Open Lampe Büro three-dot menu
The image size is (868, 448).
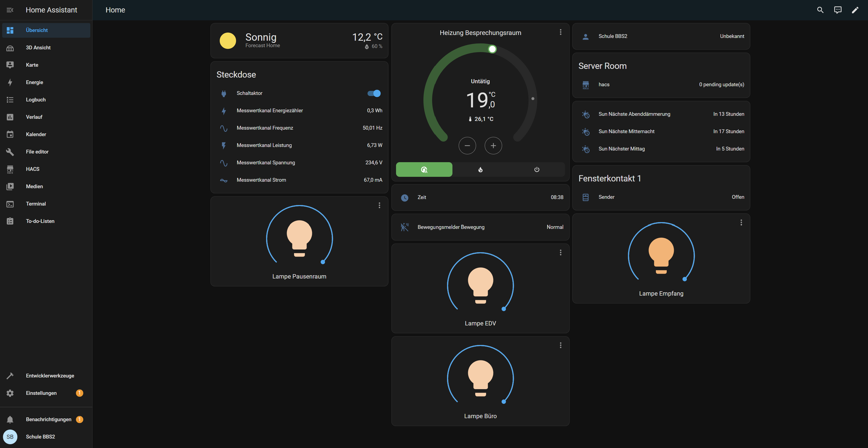click(560, 345)
